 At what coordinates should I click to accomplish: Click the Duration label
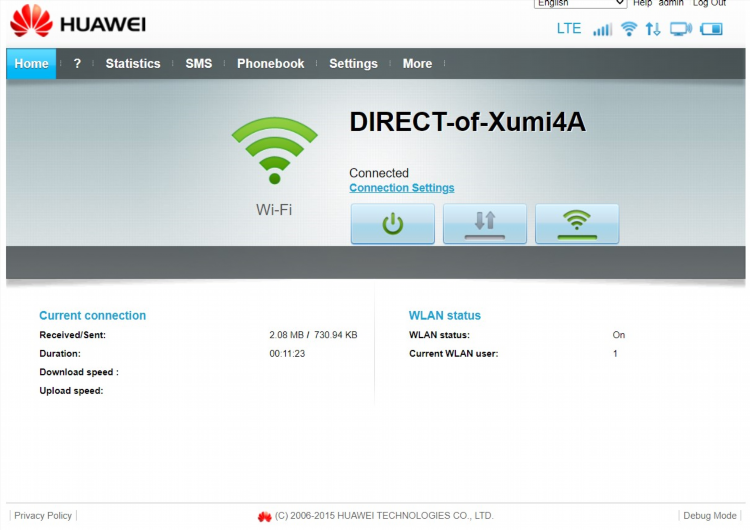point(60,353)
